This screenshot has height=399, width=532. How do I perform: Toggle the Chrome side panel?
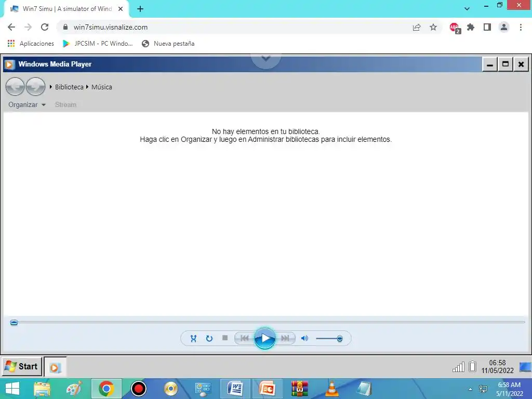[x=487, y=27]
